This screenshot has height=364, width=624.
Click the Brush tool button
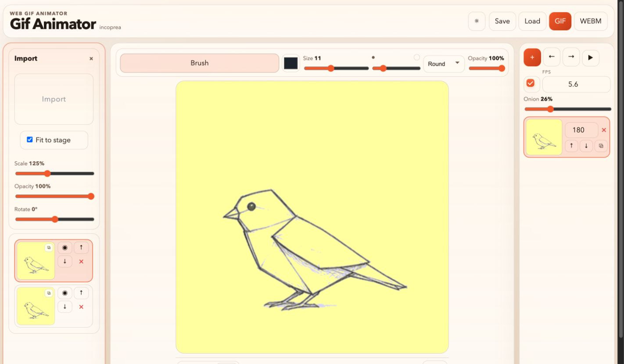tap(200, 63)
